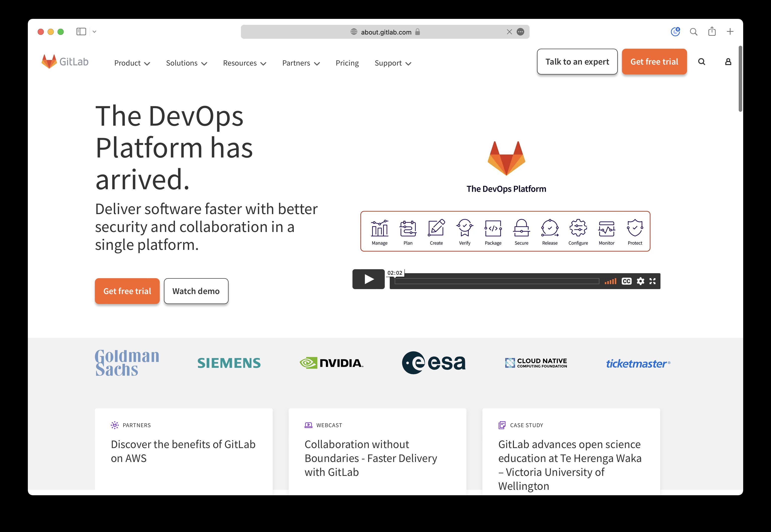Expand the Product dropdown menu
The width and height of the screenshot is (771, 532).
pyautogui.click(x=132, y=63)
